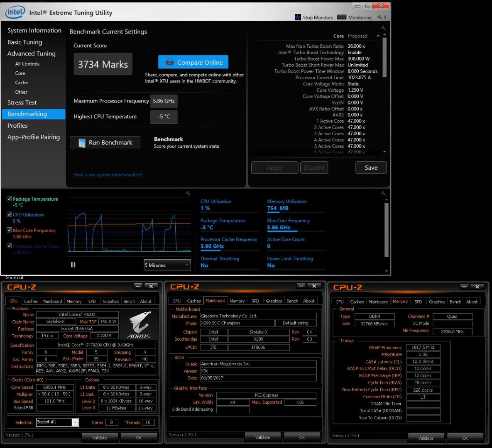Click scroll down arrow in monitor stats panel

tap(386, 271)
